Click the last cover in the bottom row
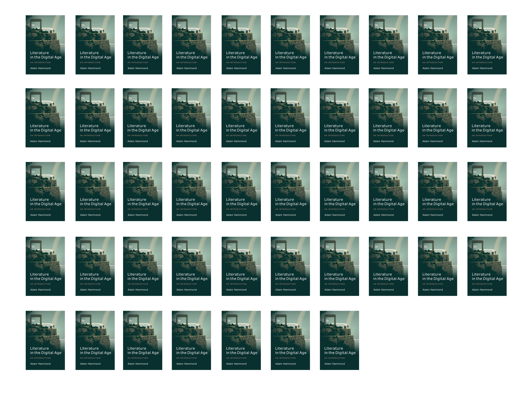The width and height of the screenshot is (532, 393). [339, 340]
